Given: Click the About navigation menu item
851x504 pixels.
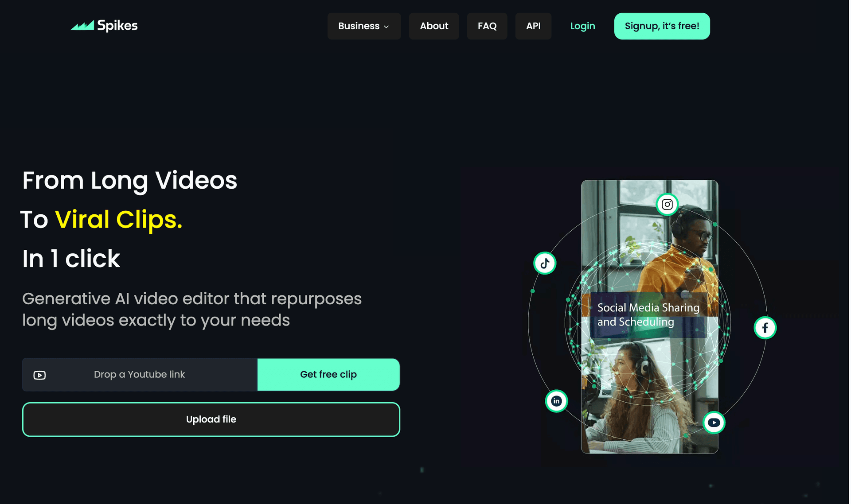Looking at the screenshot, I should pyautogui.click(x=433, y=26).
